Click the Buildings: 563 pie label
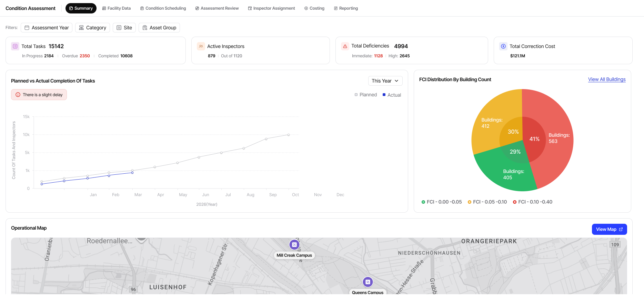644x298 pixels. [x=559, y=138]
